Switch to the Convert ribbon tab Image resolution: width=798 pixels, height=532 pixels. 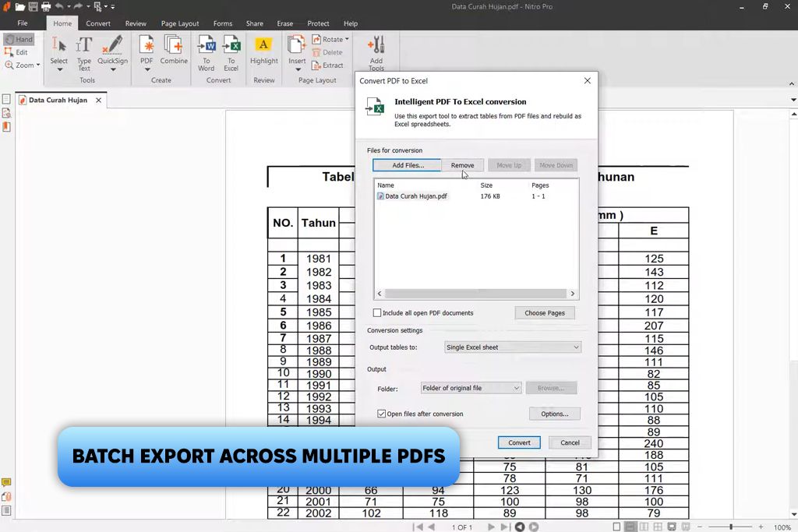98,23
